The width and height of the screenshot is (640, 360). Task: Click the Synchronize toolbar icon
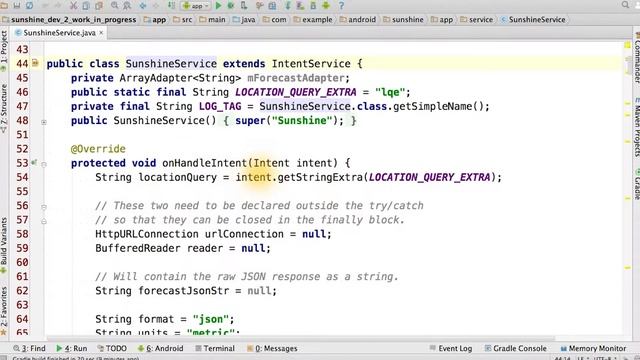point(30,5)
